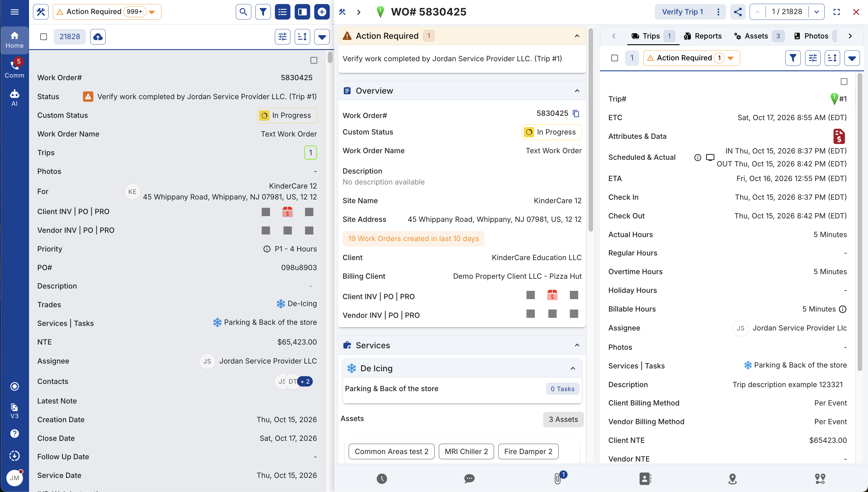
Task: Collapse the Action Required section
Action: 577,36
